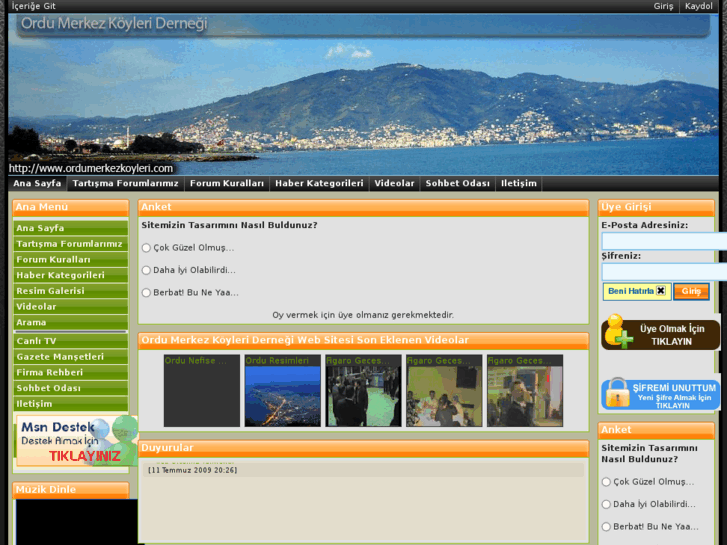The height and width of the screenshot is (545, 727).
Task: Open Videolar in left Ana Menü
Action: [x=71, y=307]
